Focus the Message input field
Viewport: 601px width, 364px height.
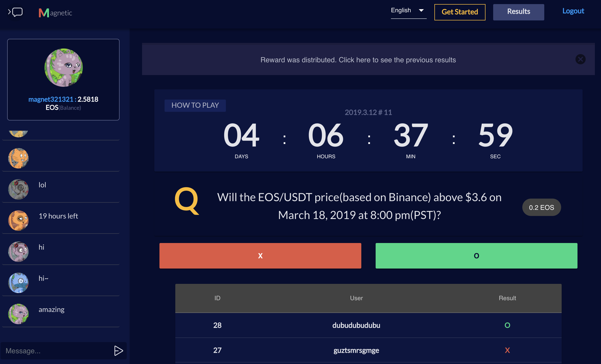tap(56, 351)
